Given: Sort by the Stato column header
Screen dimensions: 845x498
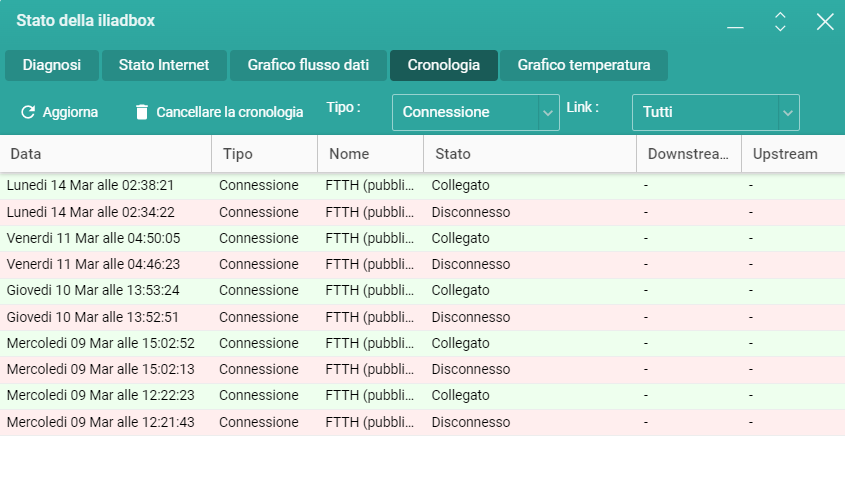Looking at the screenshot, I should [x=530, y=154].
